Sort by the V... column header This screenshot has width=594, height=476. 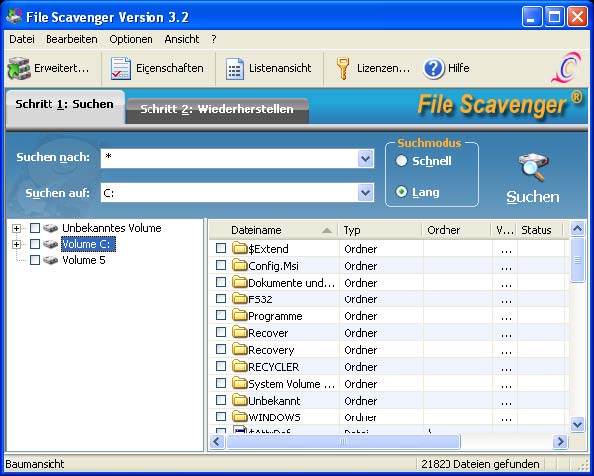coord(504,230)
